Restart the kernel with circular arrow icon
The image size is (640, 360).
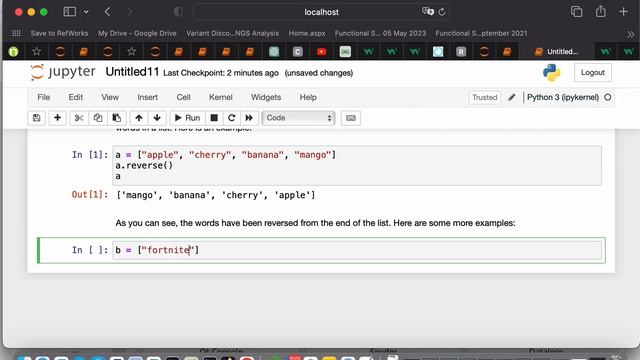pyautogui.click(x=231, y=118)
